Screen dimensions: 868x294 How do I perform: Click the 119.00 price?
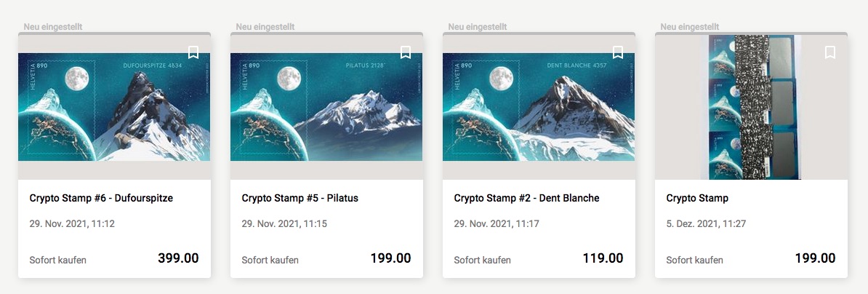coord(603,258)
